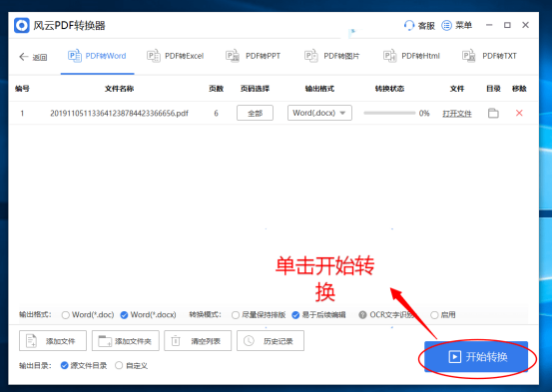
Task: Click the 全部 page selection button
Action: 255,113
